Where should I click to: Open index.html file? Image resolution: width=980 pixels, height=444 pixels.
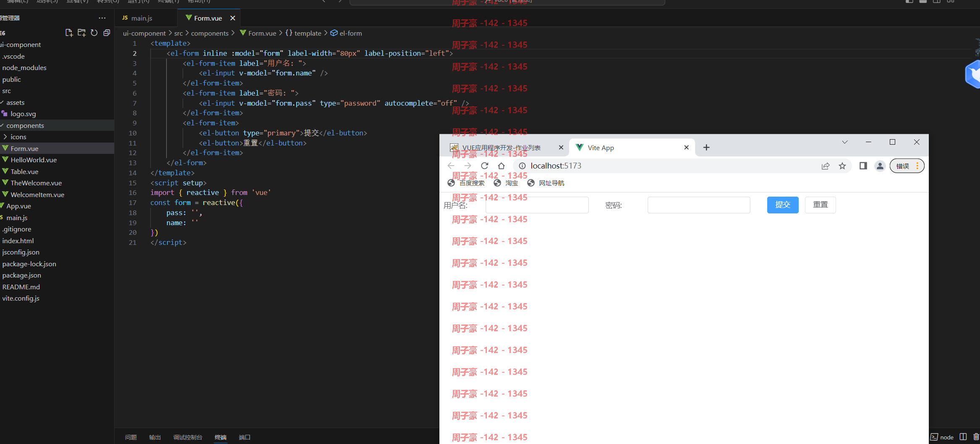18,241
